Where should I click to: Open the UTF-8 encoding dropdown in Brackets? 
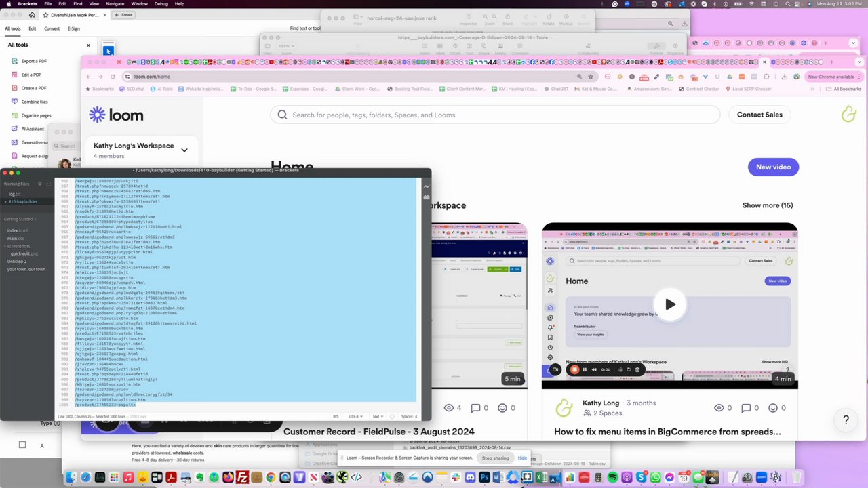(355, 416)
